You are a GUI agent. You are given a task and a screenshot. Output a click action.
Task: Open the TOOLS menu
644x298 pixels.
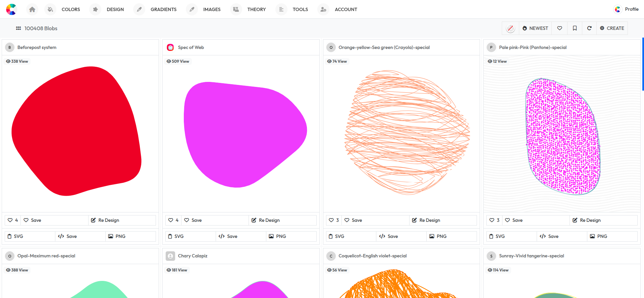[300, 9]
